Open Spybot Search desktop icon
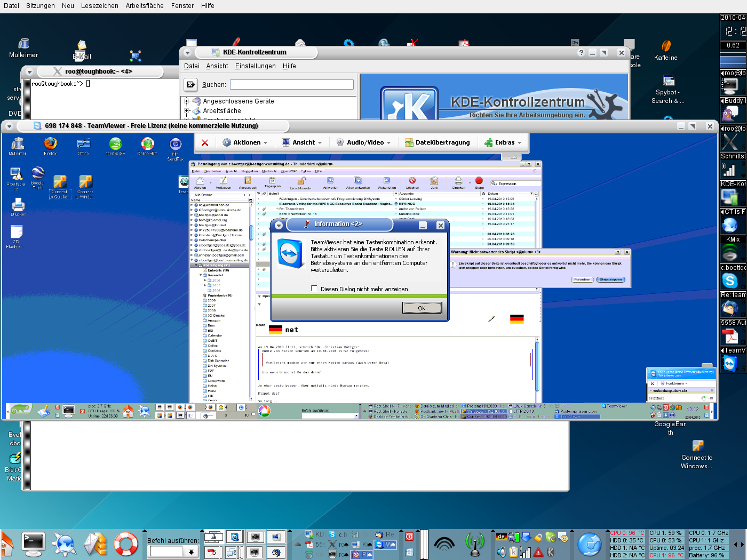Screen dimensions: 747x560 click(x=667, y=90)
